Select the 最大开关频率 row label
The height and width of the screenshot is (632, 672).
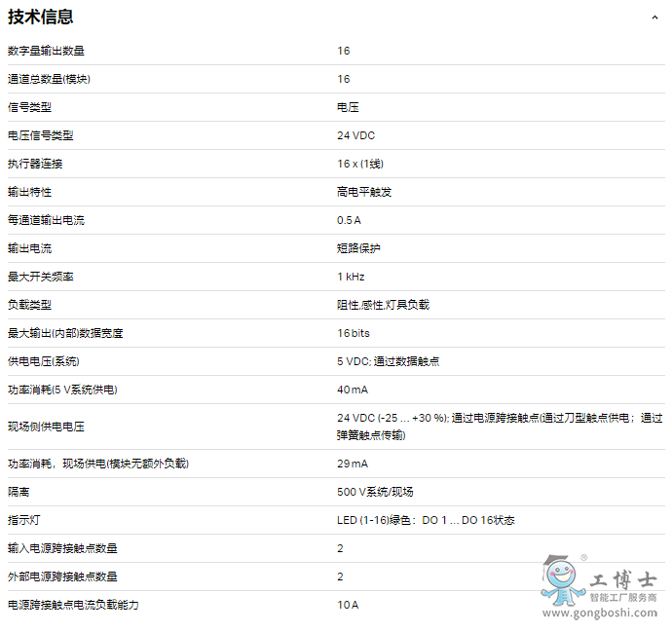[40, 277]
